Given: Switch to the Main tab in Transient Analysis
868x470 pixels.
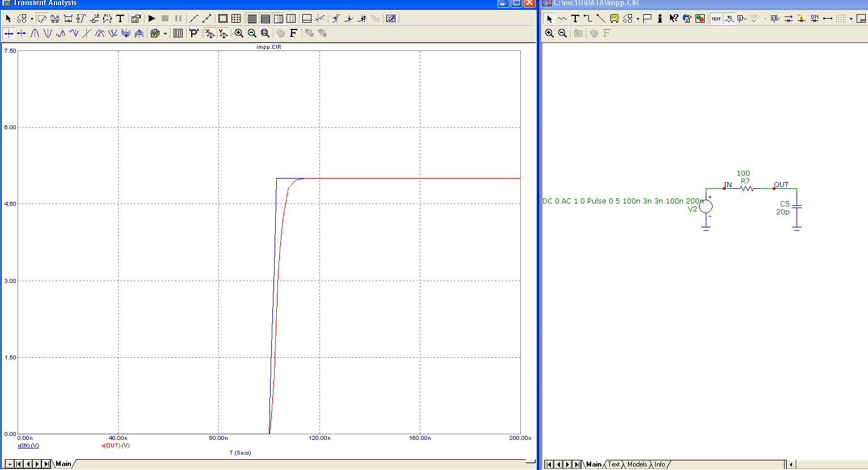Looking at the screenshot, I should click(63, 464).
